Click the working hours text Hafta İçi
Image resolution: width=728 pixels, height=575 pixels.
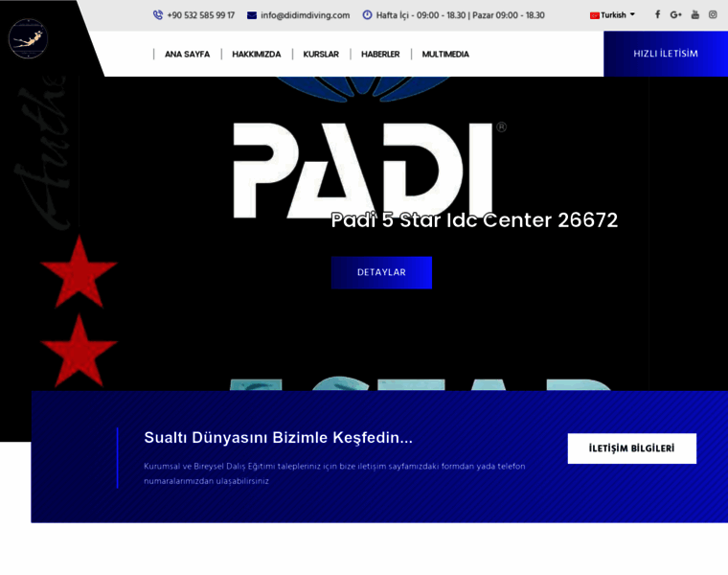pyautogui.click(x=460, y=15)
